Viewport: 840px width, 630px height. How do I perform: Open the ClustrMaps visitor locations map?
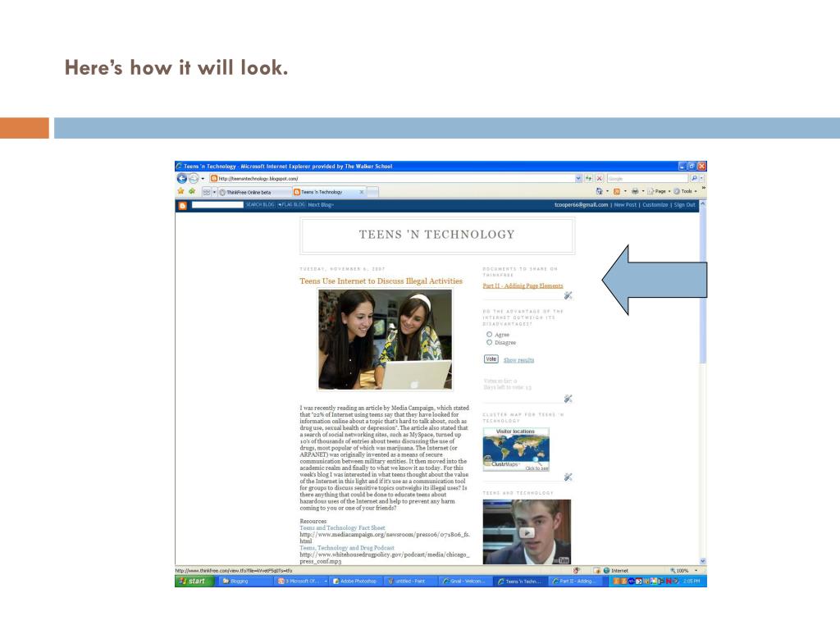tap(516, 450)
